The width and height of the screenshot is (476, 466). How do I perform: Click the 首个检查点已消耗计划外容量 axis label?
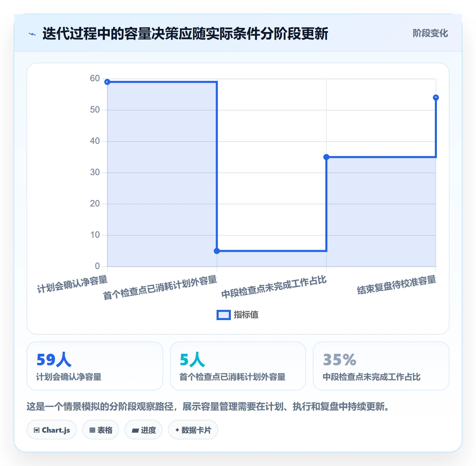[160, 287]
